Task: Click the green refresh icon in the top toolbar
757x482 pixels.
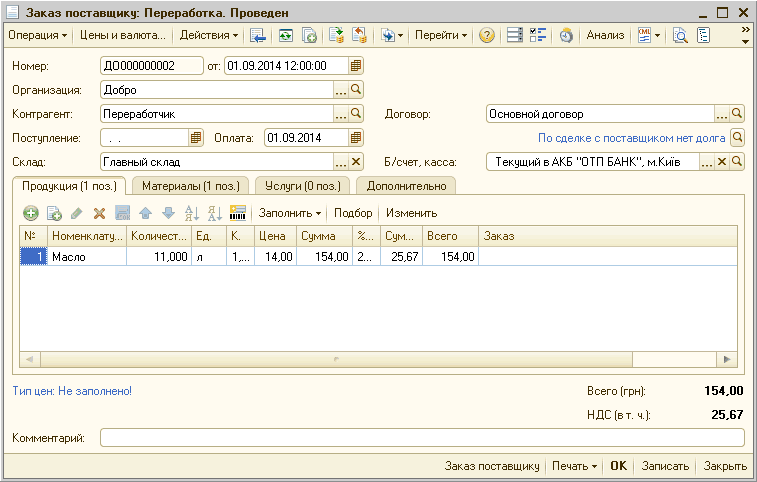Action: (x=286, y=35)
